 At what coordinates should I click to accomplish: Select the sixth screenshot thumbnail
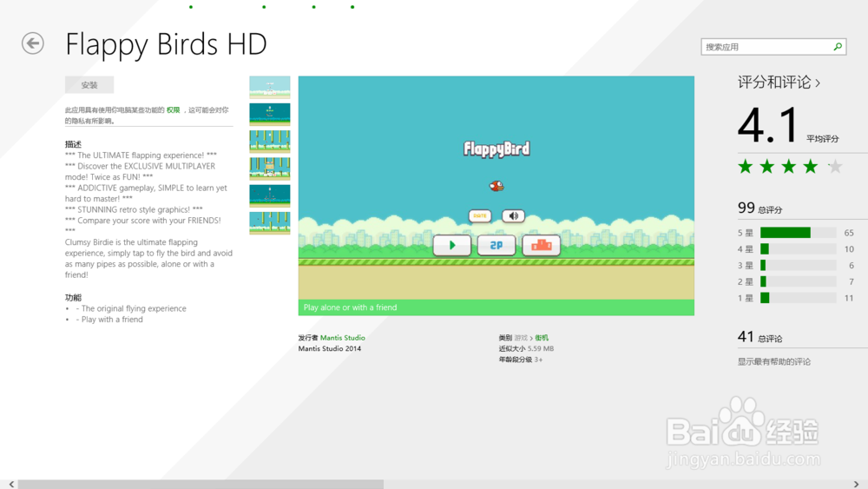(270, 222)
